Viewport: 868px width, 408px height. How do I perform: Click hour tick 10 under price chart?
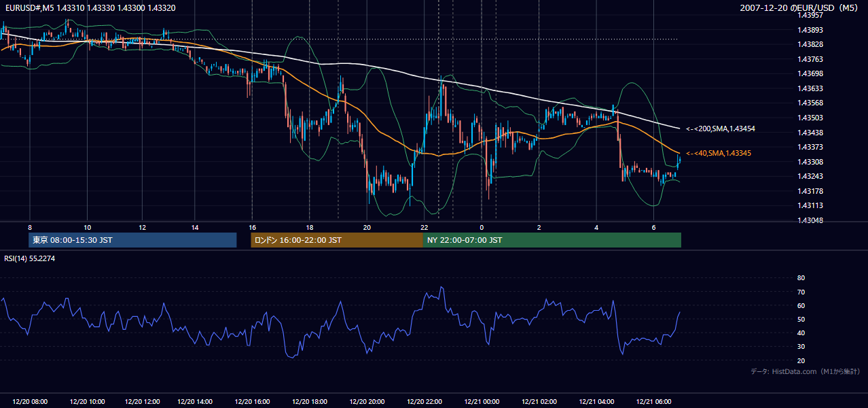coord(87,227)
